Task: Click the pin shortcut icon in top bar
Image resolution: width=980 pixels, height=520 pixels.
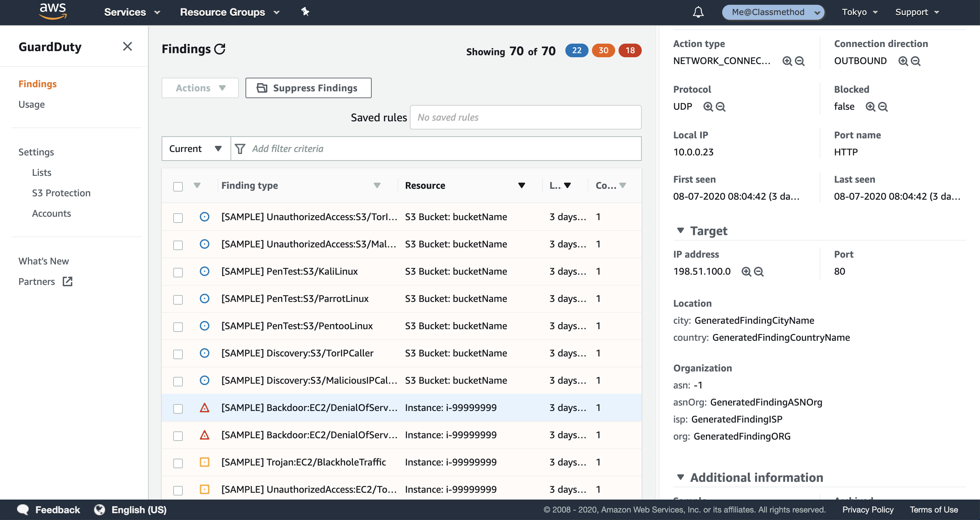Action: pyautogui.click(x=305, y=12)
